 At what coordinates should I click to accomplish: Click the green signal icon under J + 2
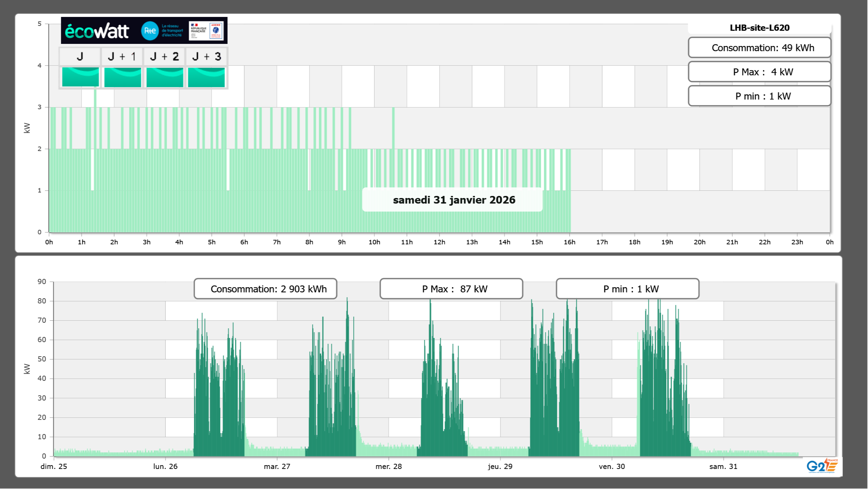165,77
